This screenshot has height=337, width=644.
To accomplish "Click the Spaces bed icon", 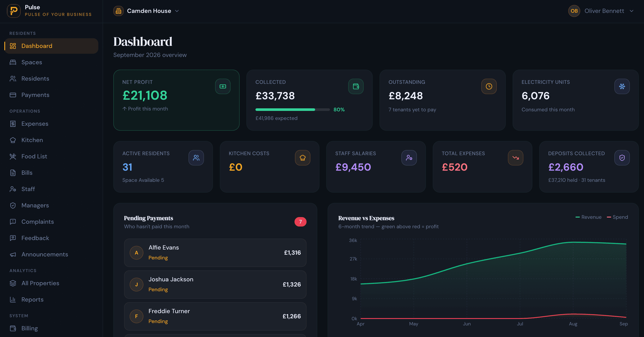I will [x=13, y=62].
